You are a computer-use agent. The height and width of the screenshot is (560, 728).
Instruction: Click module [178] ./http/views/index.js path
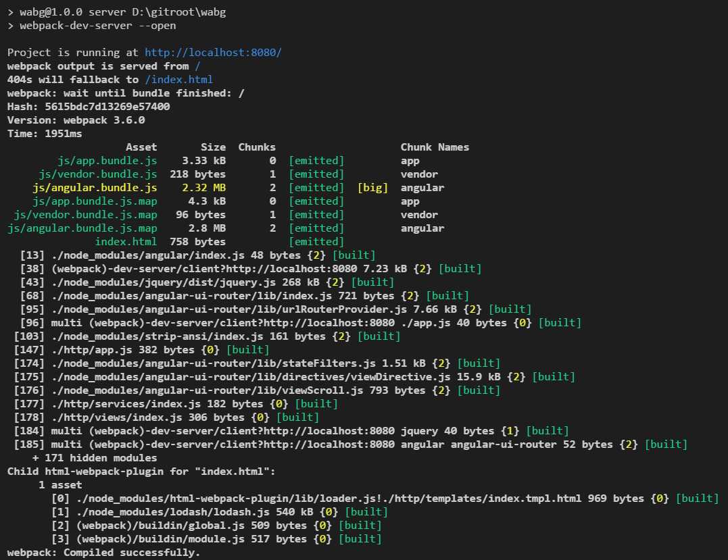tap(116, 417)
